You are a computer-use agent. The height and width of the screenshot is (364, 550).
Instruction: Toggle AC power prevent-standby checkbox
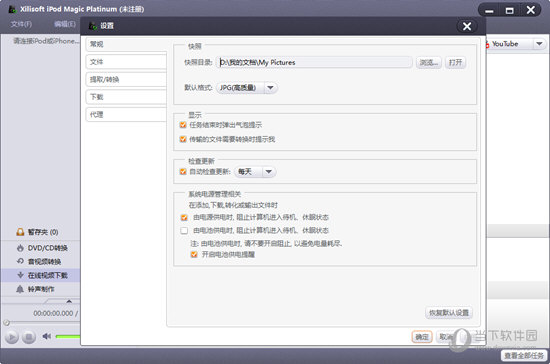pos(184,217)
